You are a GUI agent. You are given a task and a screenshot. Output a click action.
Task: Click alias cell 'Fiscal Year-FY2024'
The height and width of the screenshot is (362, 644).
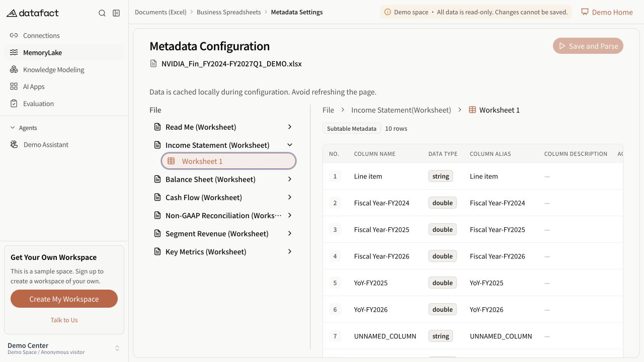(x=498, y=203)
